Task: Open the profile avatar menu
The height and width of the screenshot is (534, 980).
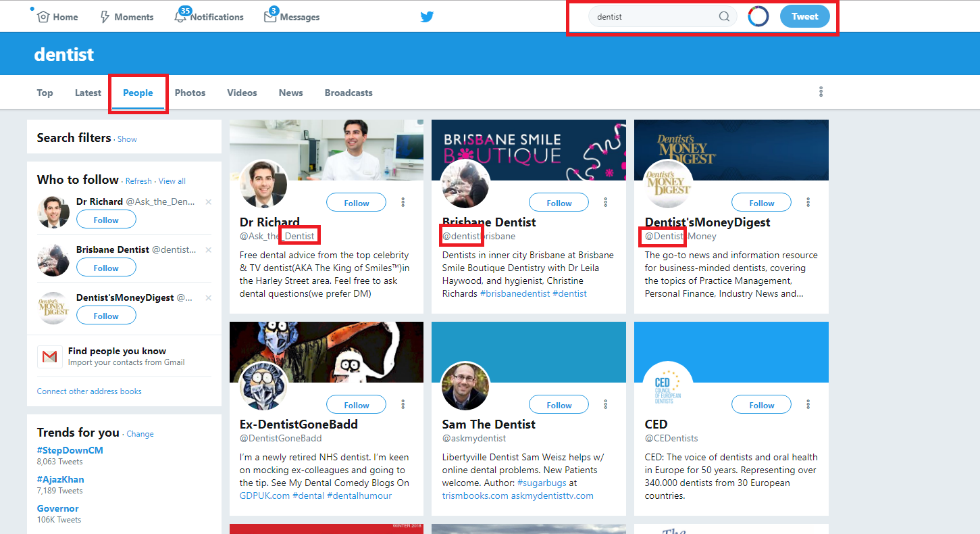Action: [x=758, y=17]
